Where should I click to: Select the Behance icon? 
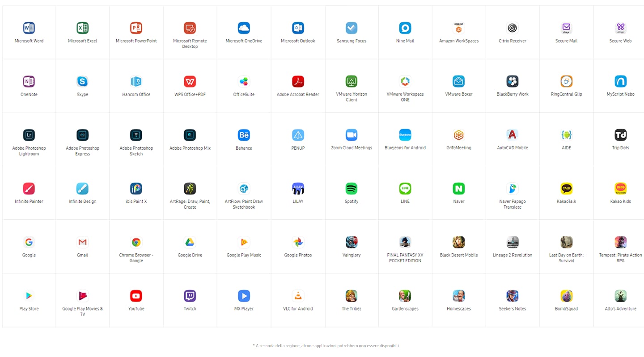point(244,135)
